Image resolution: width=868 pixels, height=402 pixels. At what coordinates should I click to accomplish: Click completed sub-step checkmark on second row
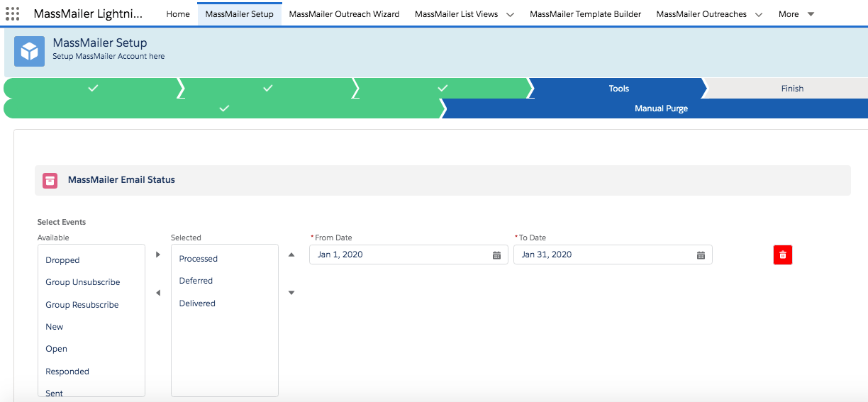click(x=224, y=108)
